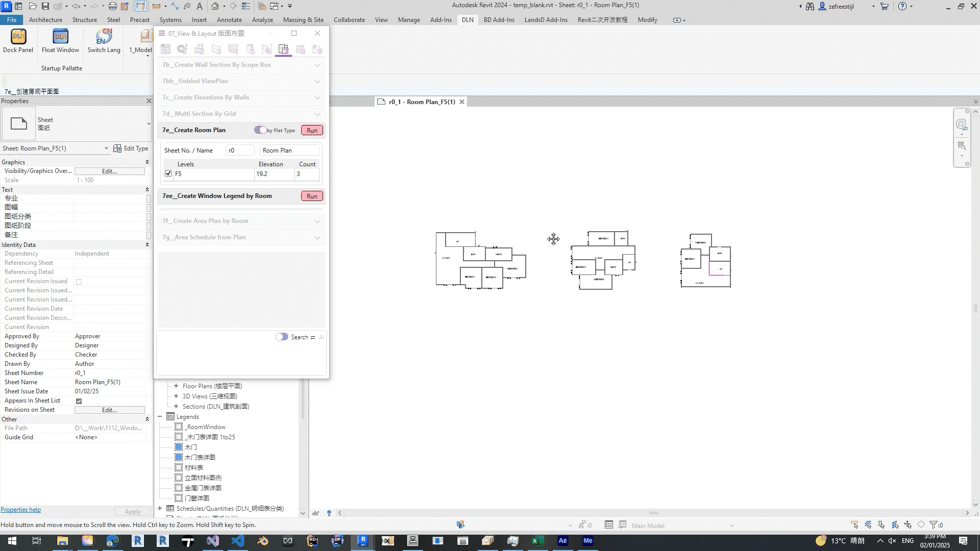The width and height of the screenshot is (980, 551).
Task: Toggle the 专业 property checkbox
Action: (149, 198)
